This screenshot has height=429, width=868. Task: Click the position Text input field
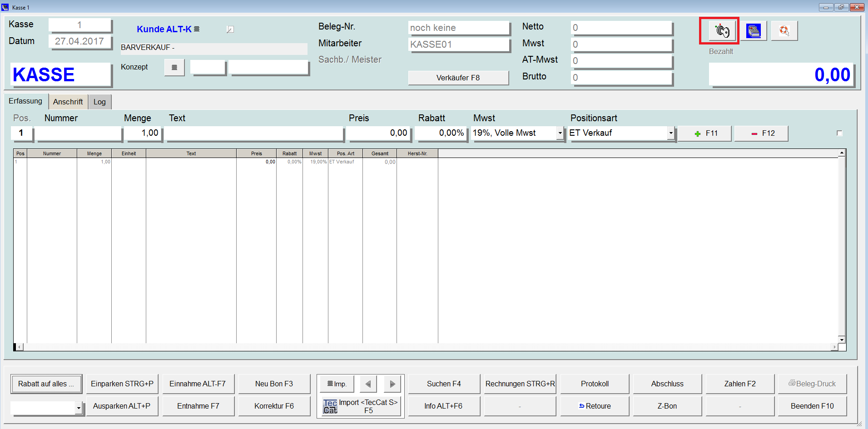click(254, 133)
